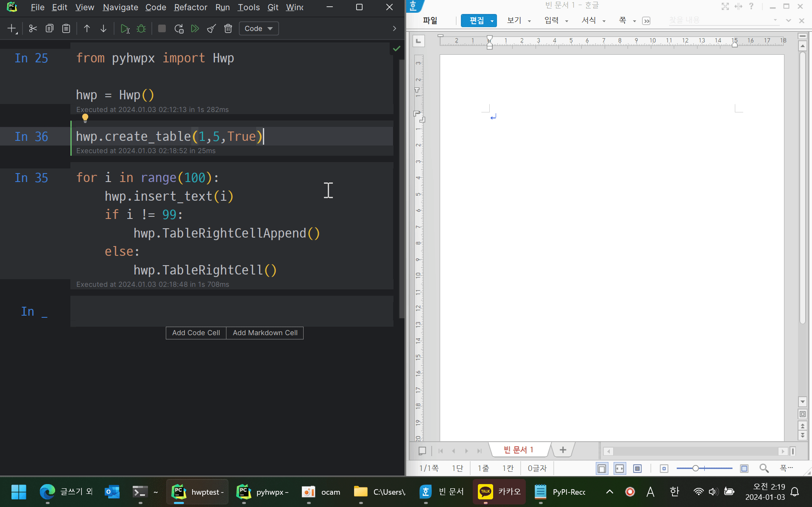Toggle Hangul full screen mode icon
The width and height of the screenshot is (812, 507).
point(725,6)
